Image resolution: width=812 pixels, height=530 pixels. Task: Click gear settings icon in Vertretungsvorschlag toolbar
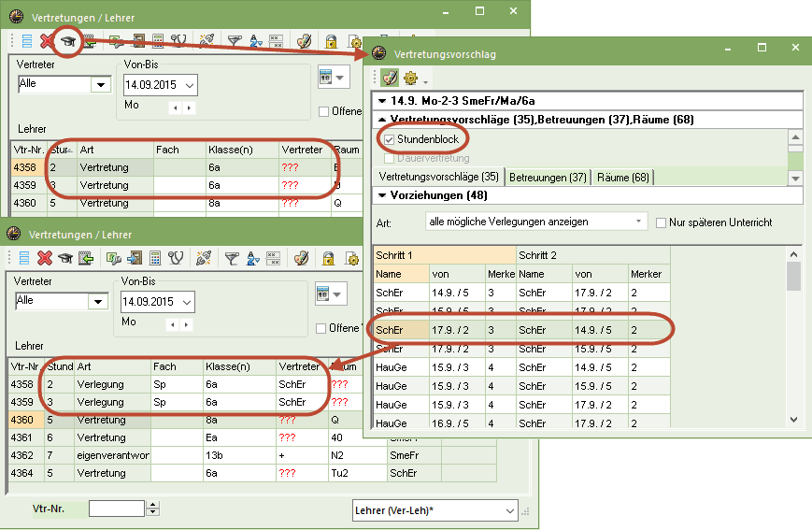coord(410,79)
